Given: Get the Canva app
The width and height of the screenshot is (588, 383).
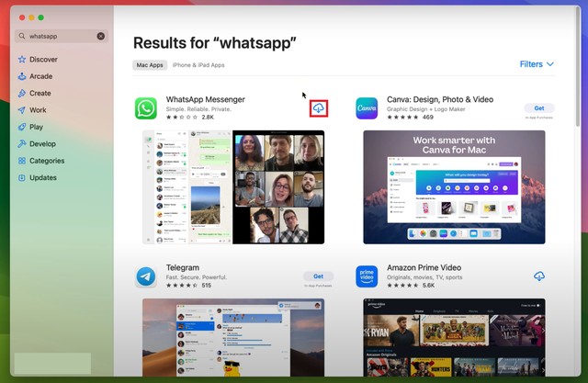Looking at the screenshot, I should pos(539,108).
